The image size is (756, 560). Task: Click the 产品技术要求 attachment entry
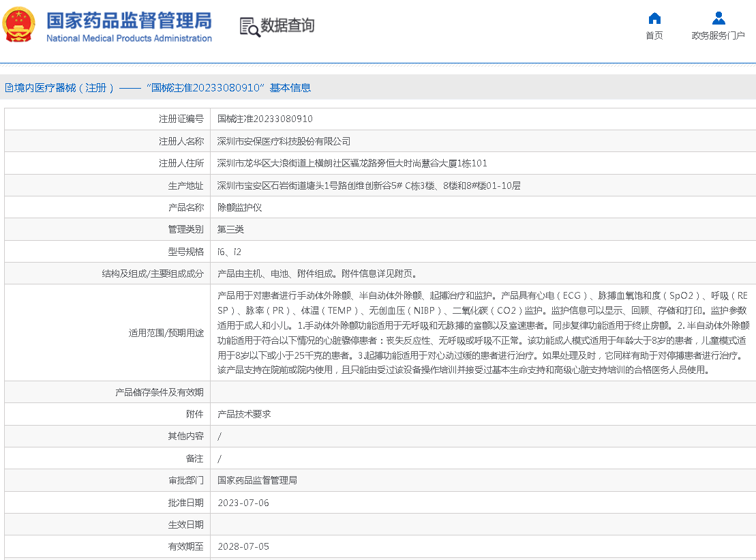(244, 414)
